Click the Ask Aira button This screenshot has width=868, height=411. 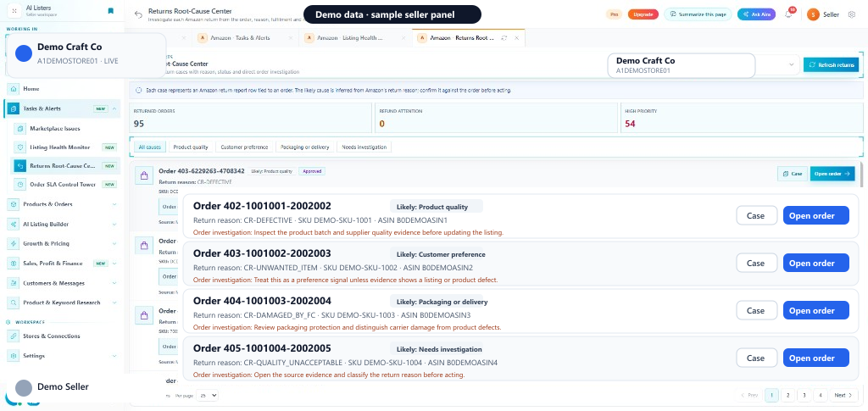(x=756, y=14)
